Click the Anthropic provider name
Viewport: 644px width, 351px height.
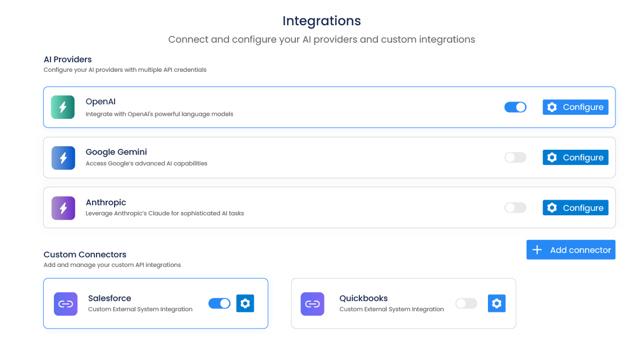click(106, 202)
